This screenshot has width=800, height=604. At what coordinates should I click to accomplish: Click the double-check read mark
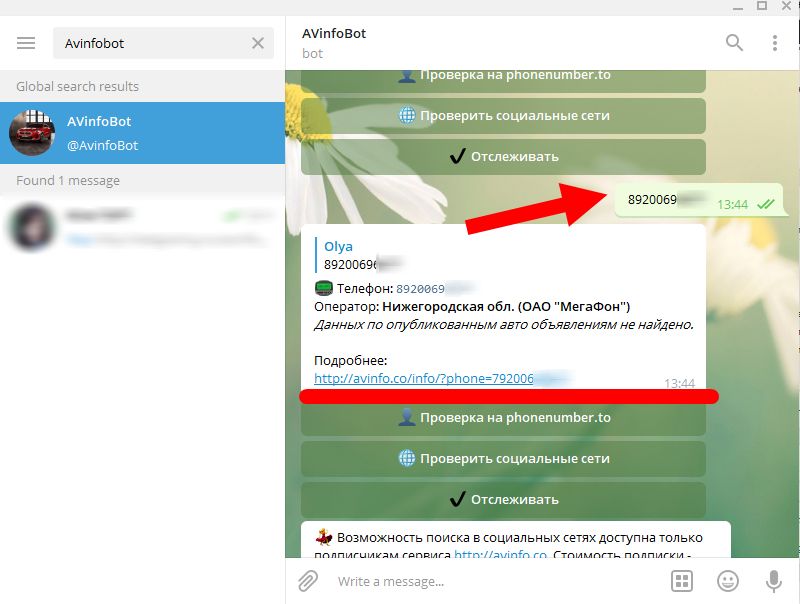coord(765,205)
